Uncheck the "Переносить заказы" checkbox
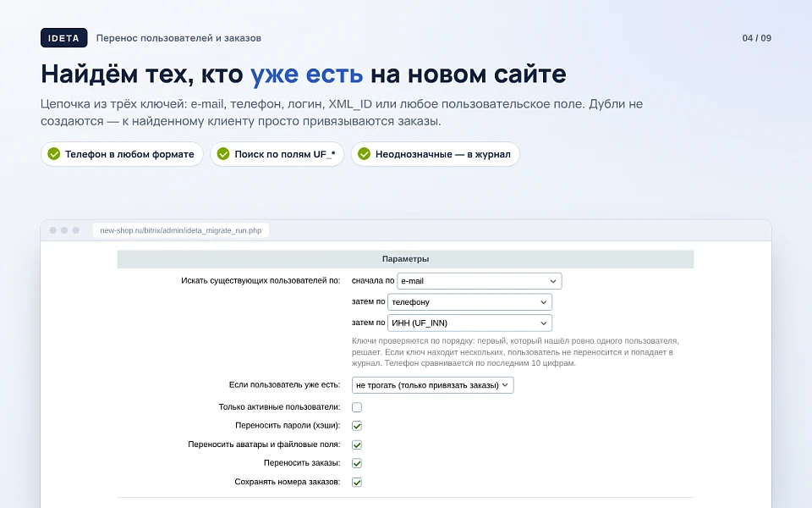The image size is (812, 508). (357, 463)
